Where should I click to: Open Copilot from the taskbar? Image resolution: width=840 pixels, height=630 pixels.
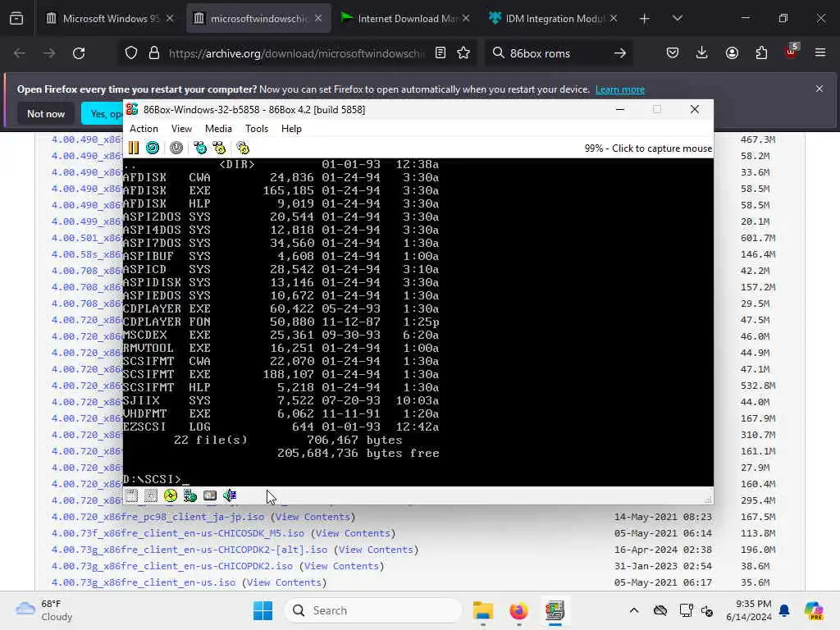[814, 610]
